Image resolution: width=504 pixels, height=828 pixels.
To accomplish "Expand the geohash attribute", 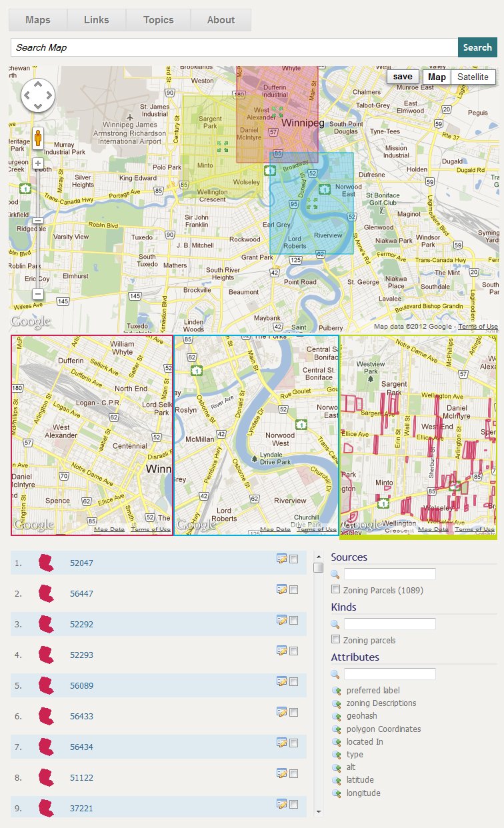I will tap(336, 716).
